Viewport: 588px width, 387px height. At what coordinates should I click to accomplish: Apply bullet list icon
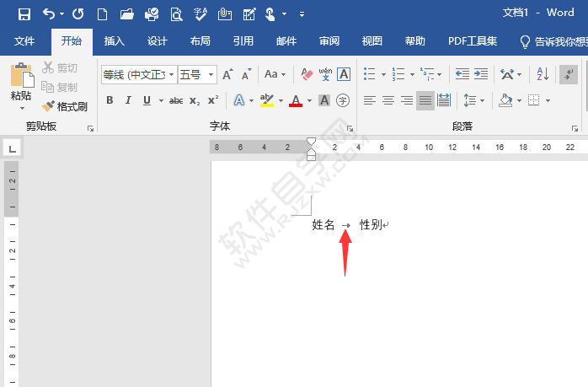click(x=369, y=74)
